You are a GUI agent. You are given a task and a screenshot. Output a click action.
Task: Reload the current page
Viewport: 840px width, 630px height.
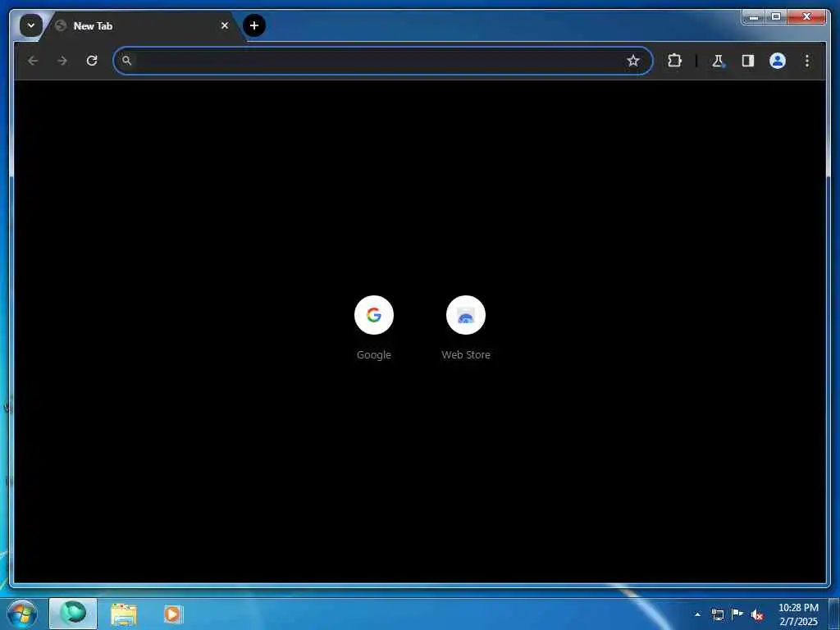92,61
